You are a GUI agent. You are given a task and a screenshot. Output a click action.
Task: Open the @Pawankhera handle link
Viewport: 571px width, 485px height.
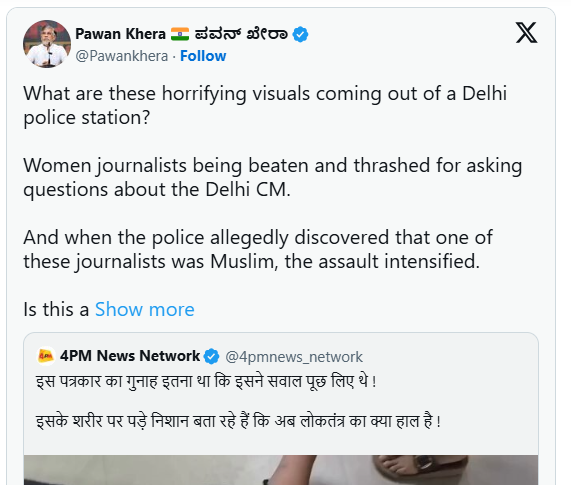[x=122, y=56]
